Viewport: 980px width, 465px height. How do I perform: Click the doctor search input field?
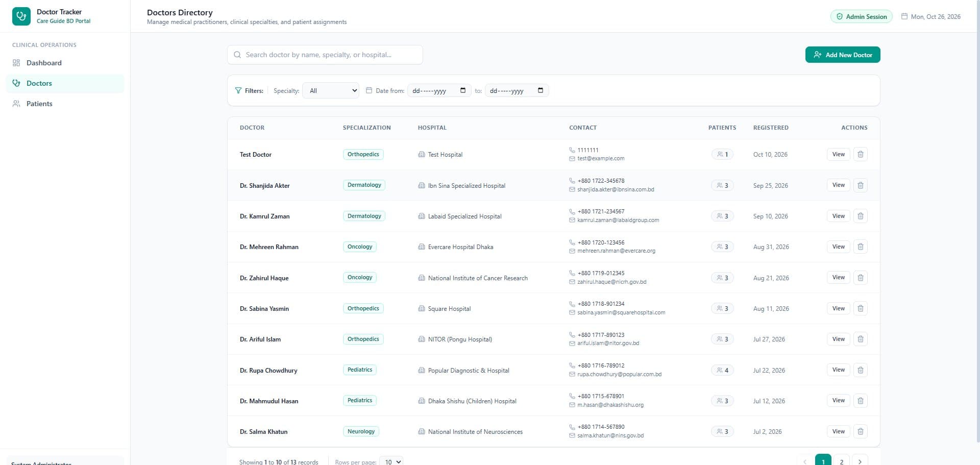click(325, 55)
